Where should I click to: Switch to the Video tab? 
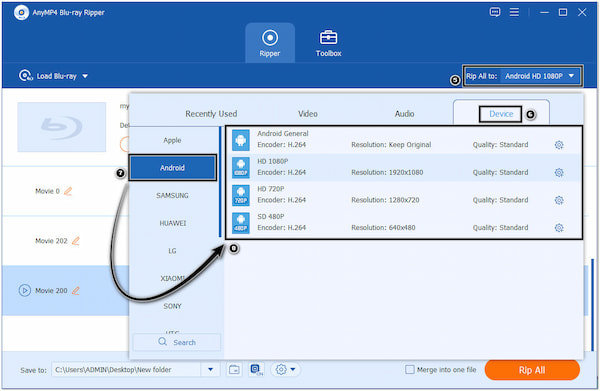308,114
